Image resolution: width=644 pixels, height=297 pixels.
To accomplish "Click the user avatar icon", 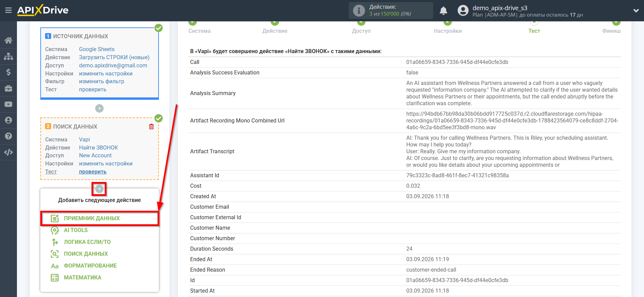I will click(x=463, y=10).
